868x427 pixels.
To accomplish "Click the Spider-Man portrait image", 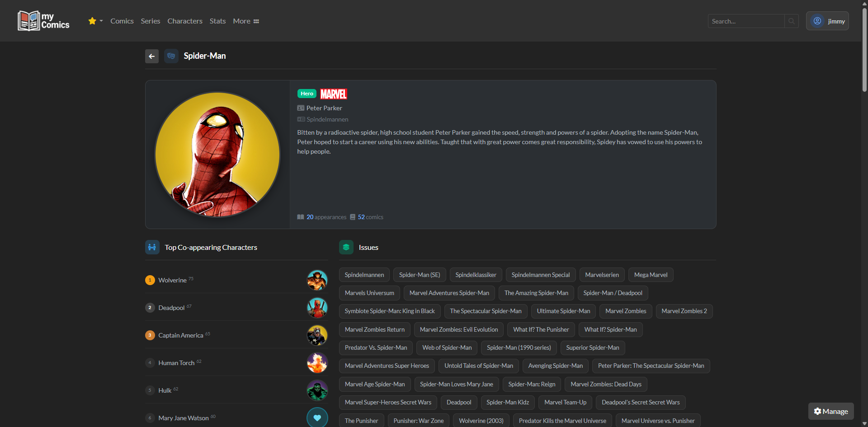I will [x=217, y=155].
